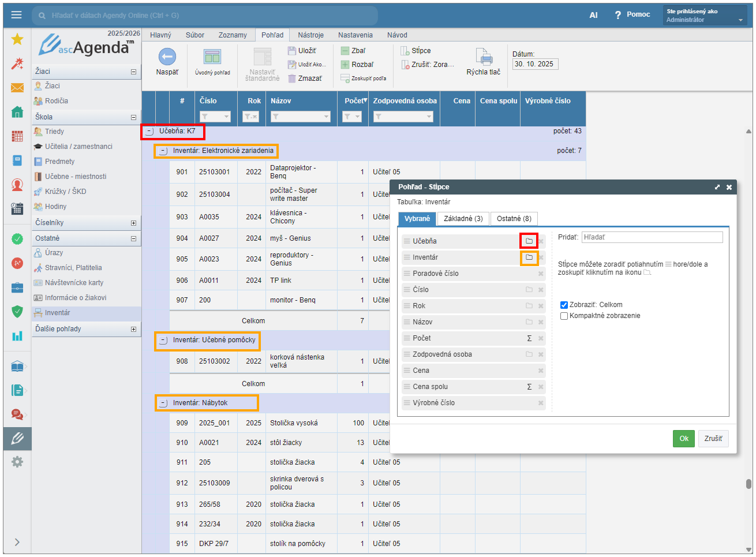
Task: Click the green Ok button
Action: [x=683, y=439]
